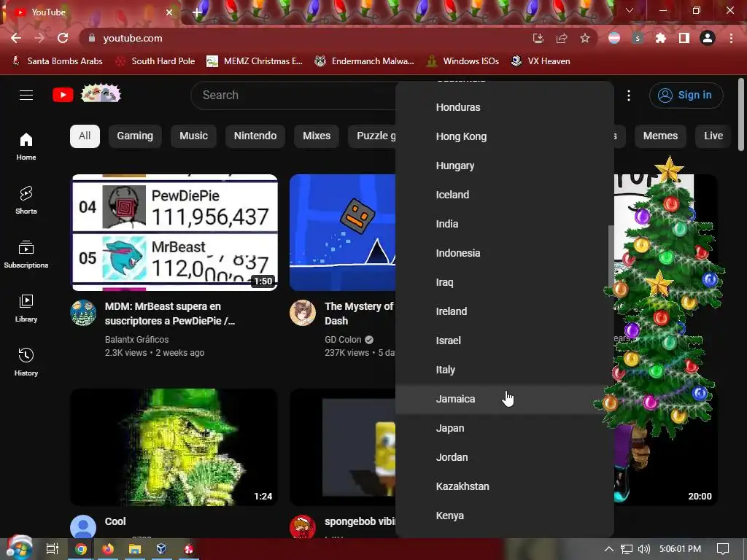The image size is (747, 560).
Task: Open Firefox from the taskbar
Action: coord(108,549)
